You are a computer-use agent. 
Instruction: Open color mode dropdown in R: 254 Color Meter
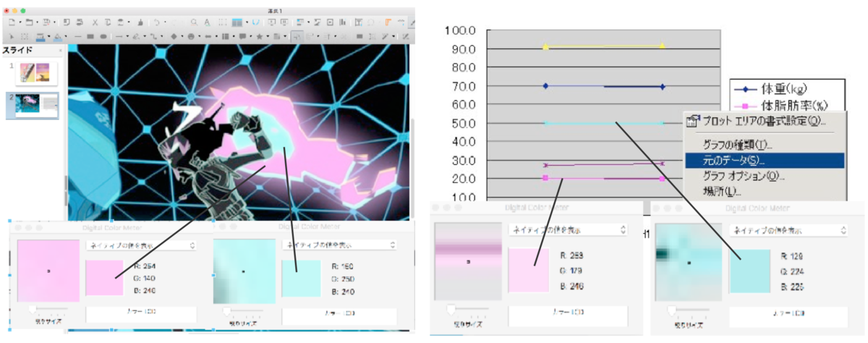coord(141,245)
